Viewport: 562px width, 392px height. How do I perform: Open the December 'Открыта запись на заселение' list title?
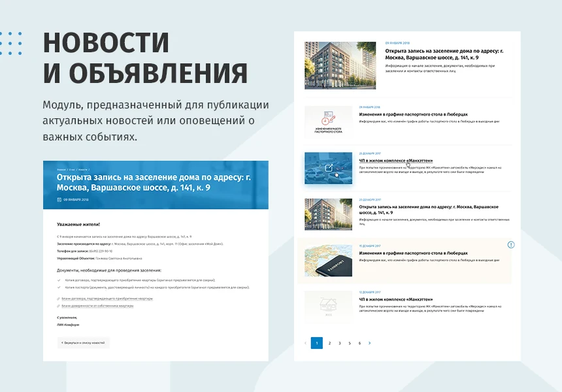point(429,210)
